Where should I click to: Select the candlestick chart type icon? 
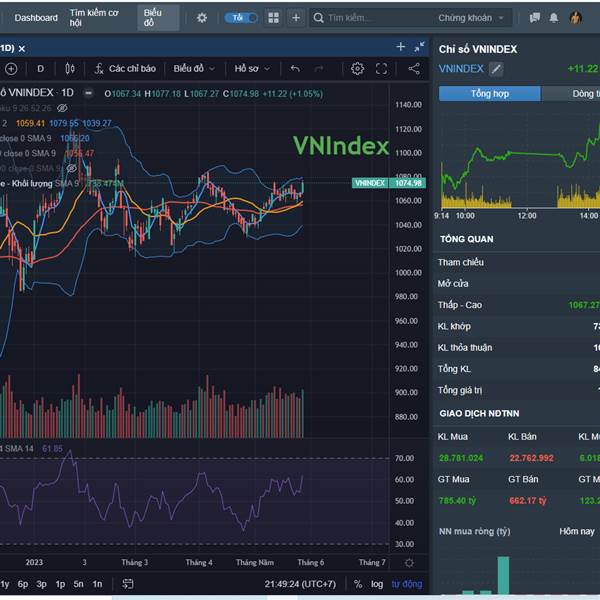(70, 69)
